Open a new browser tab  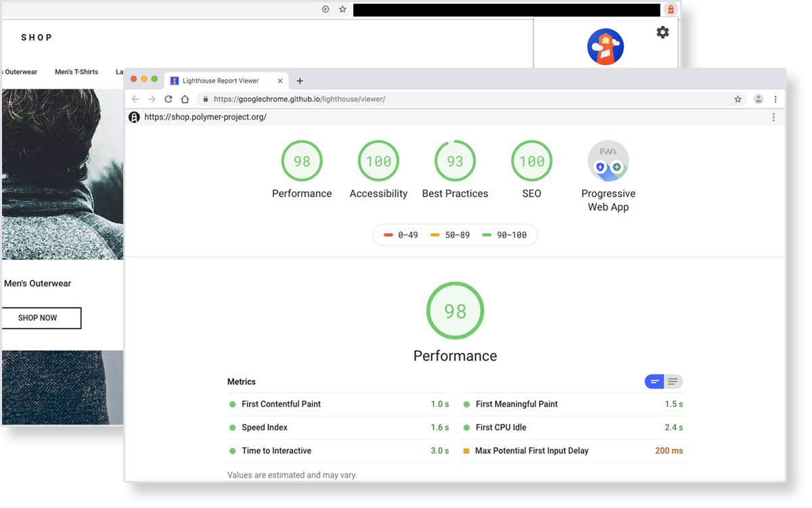[300, 81]
